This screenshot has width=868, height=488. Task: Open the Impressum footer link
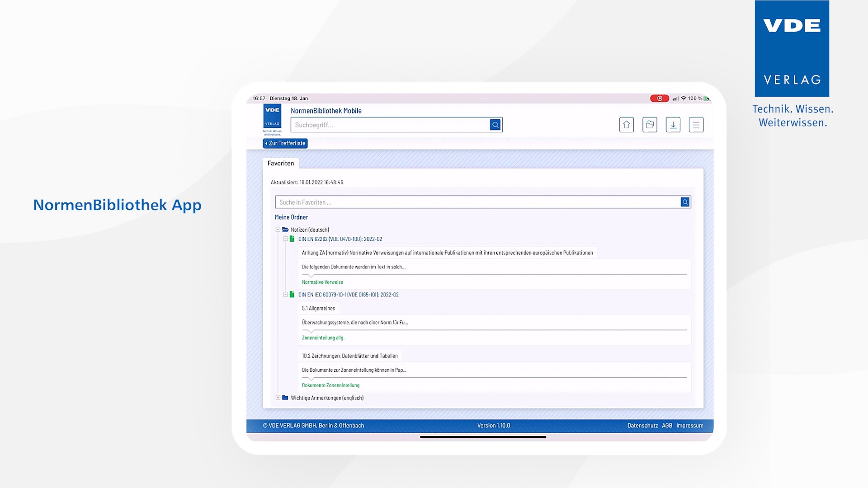(689, 426)
